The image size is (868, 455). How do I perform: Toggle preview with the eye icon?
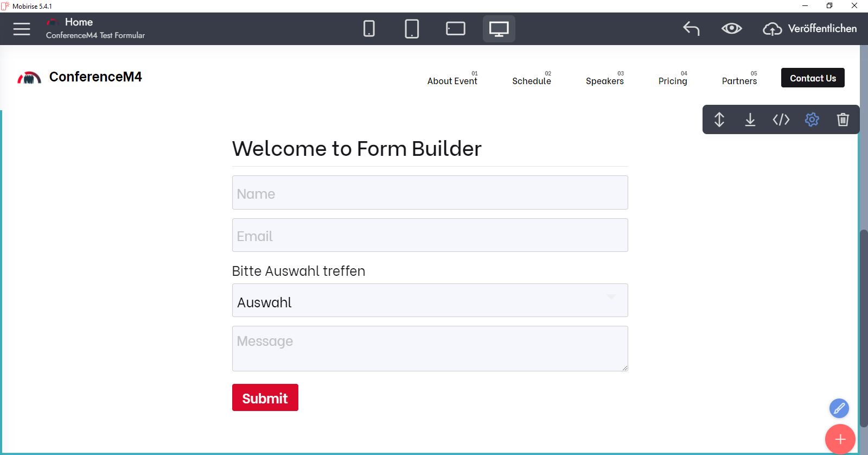(731, 29)
